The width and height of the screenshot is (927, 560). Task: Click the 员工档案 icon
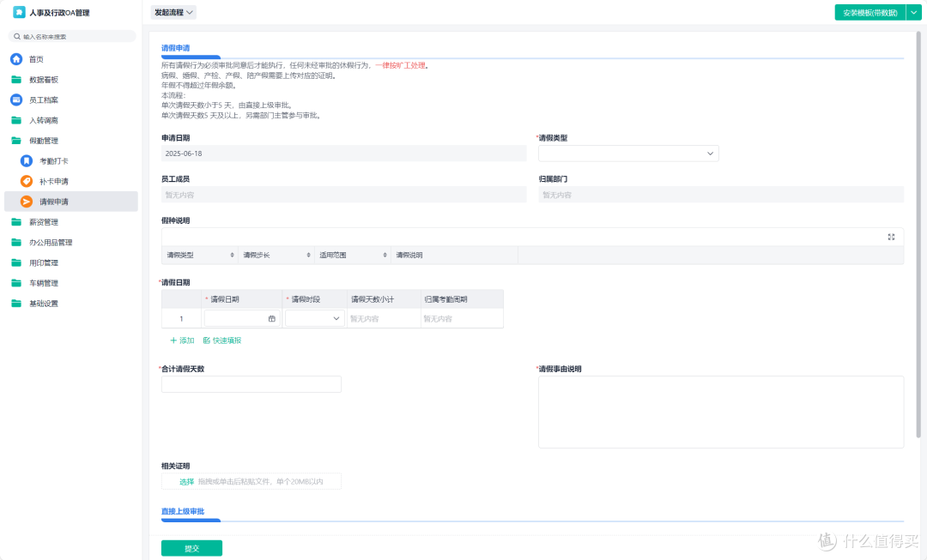[16, 99]
